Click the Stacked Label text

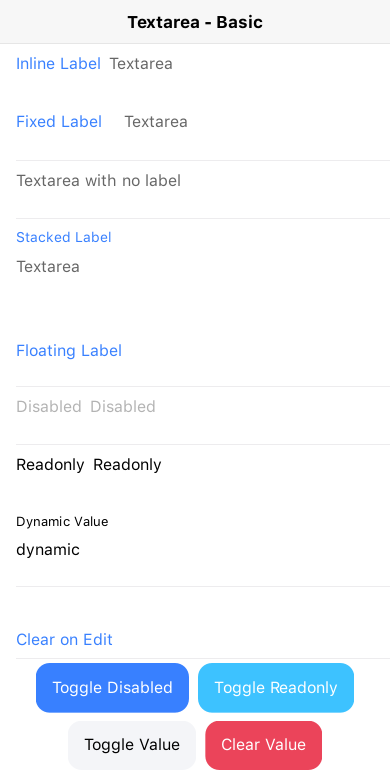(64, 237)
